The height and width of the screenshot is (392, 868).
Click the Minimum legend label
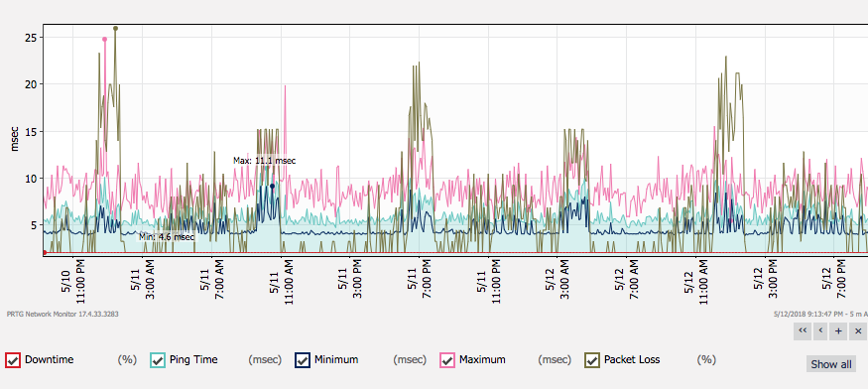click(x=336, y=360)
